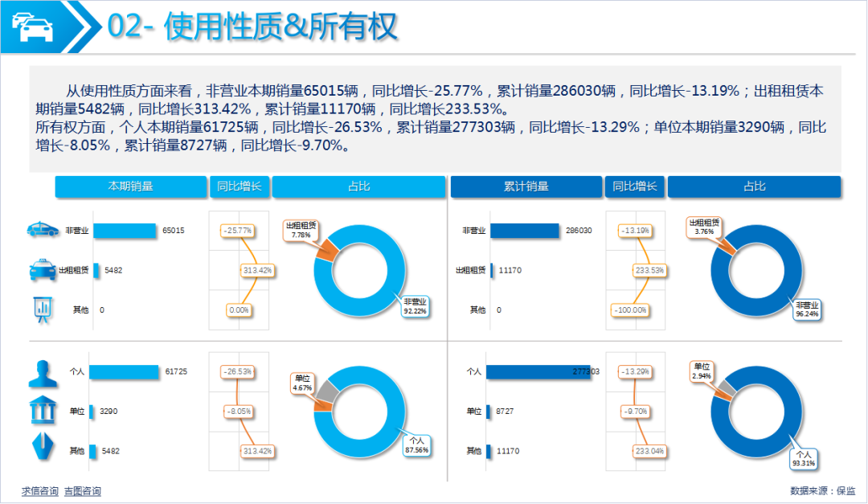
Task: Click the value 3290 beside 单位 bar
Action: click(x=108, y=412)
